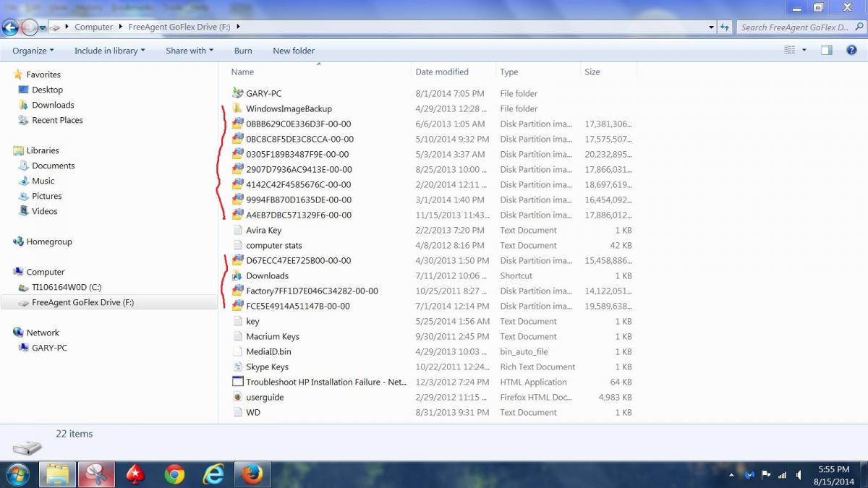Image resolution: width=868 pixels, height=488 pixels.
Task: Select disk image 0BBB629C0E336D3F-00-00 icon
Action: 238,124
